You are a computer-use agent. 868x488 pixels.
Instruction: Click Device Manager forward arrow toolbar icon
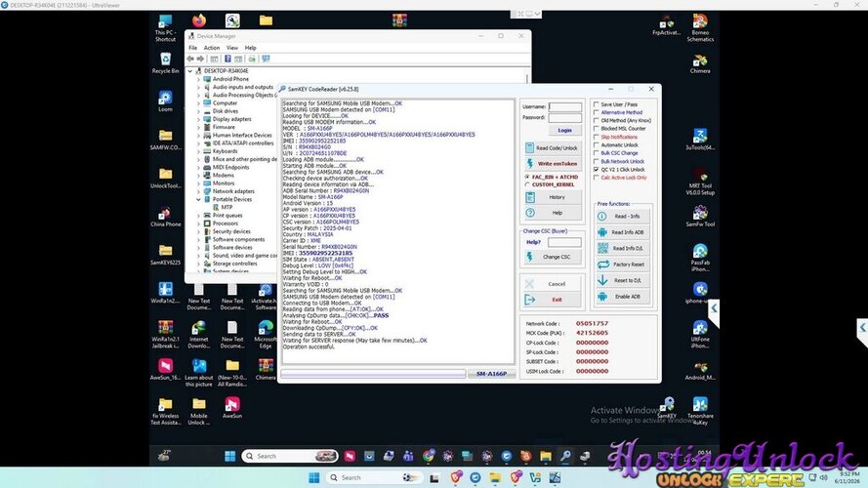click(200, 59)
